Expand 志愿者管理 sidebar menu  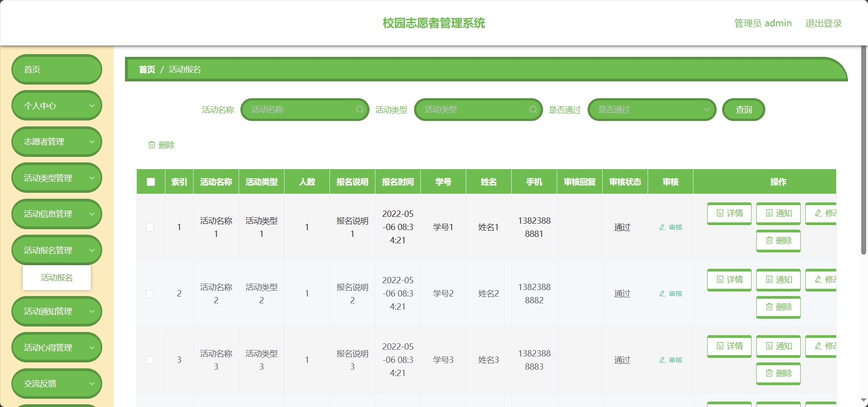tap(57, 141)
